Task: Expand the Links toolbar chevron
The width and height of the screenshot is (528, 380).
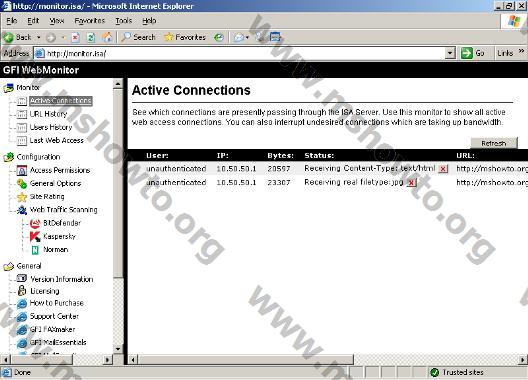Action: pyautogui.click(x=521, y=51)
